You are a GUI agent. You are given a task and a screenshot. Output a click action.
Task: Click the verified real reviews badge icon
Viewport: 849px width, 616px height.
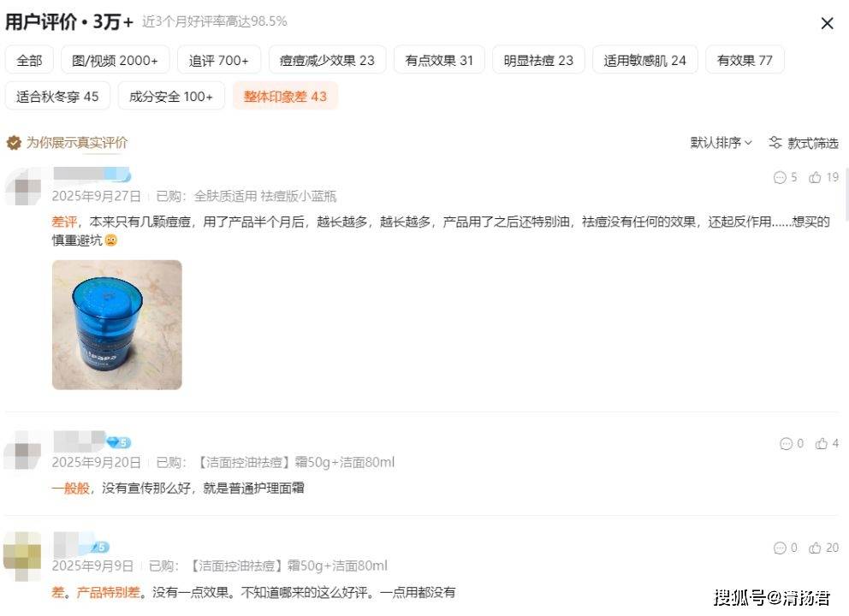pos(14,143)
